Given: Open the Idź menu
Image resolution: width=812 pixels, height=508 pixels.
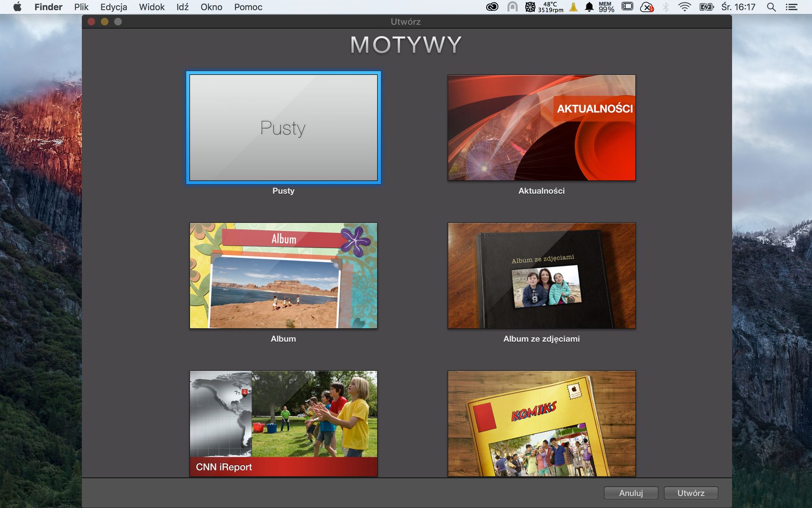Looking at the screenshot, I should pyautogui.click(x=182, y=7).
